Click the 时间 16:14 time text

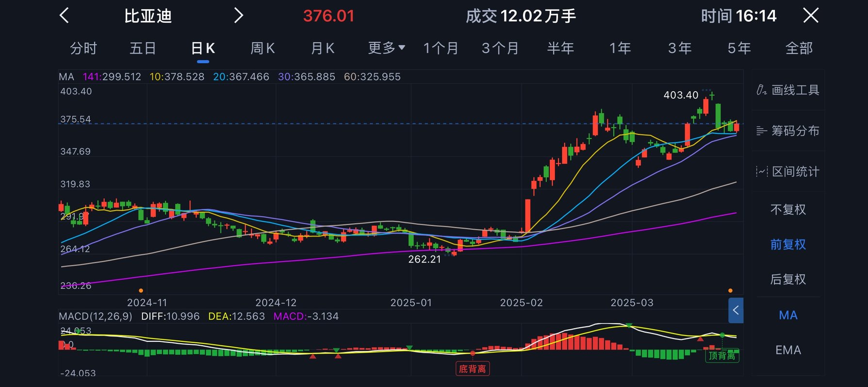click(x=738, y=16)
